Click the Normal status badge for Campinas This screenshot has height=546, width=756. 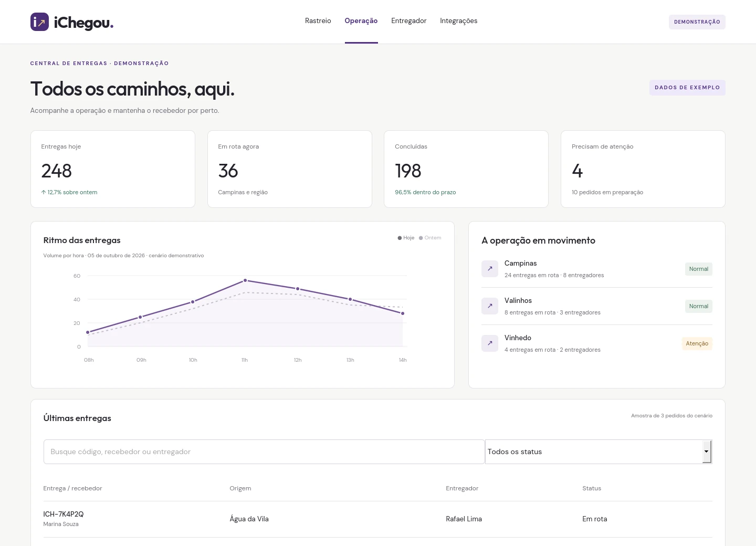click(x=699, y=269)
